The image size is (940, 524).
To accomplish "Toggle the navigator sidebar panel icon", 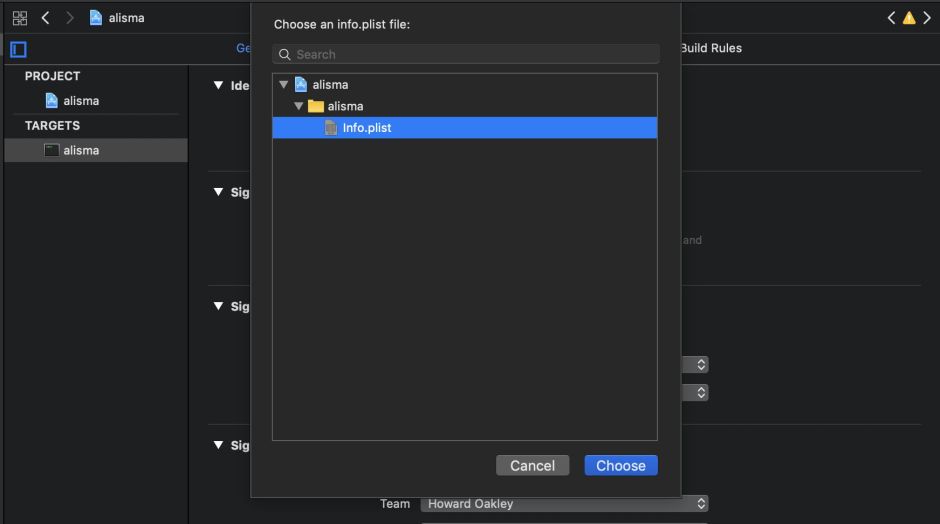I will pyautogui.click(x=18, y=49).
